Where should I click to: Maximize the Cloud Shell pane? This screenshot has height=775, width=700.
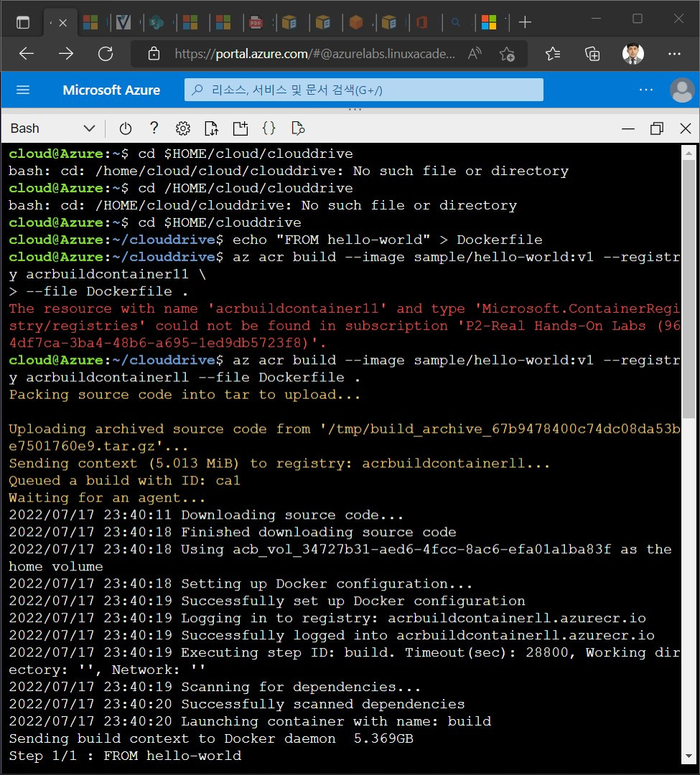click(656, 129)
